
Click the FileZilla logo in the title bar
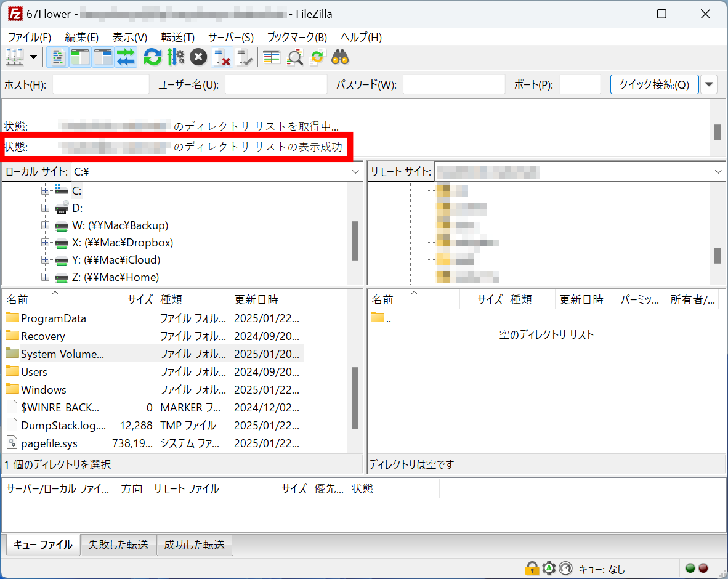tap(15, 14)
